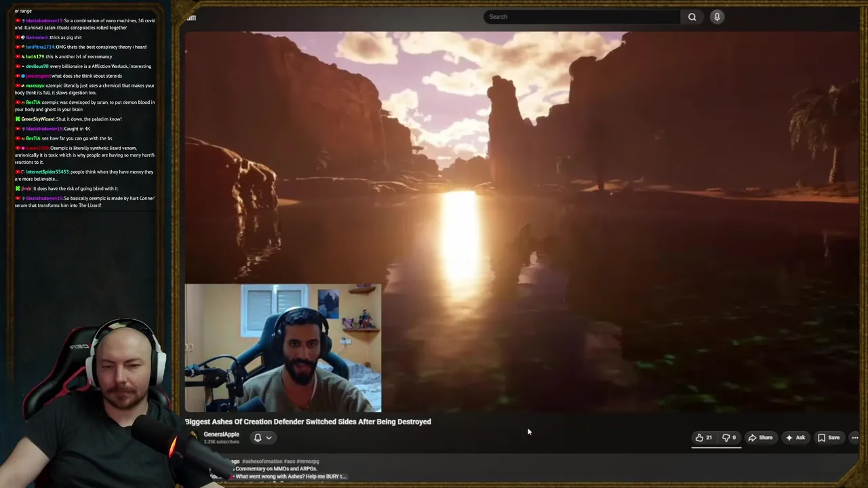Open the Ask AI button
Image resolution: width=868 pixels, height=488 pixels.
tap(795, 438)
